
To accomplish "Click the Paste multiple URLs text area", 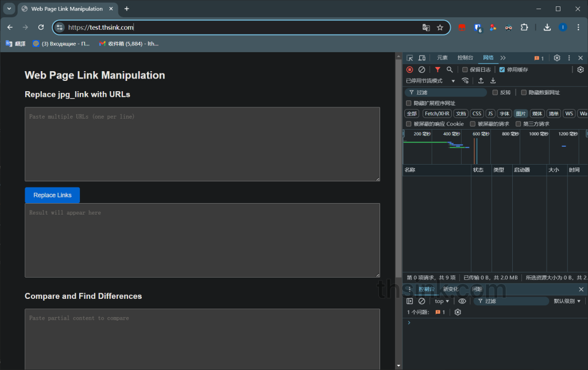I will (202, 144).
